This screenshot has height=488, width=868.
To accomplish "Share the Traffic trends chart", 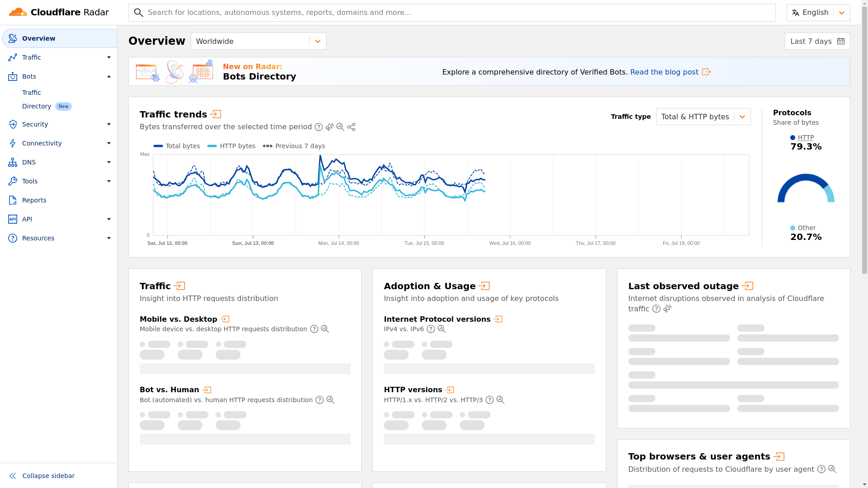I will point(351,127).
